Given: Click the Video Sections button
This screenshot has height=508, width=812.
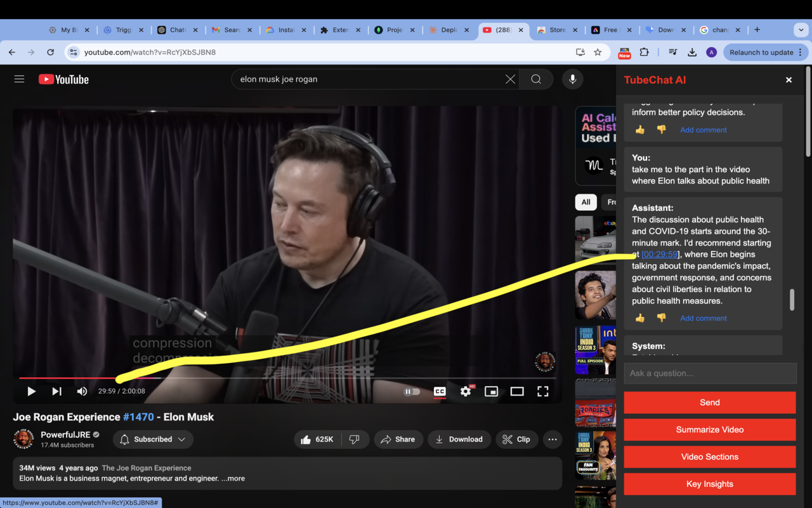Looking at the screenshot, I should [710, 457].
